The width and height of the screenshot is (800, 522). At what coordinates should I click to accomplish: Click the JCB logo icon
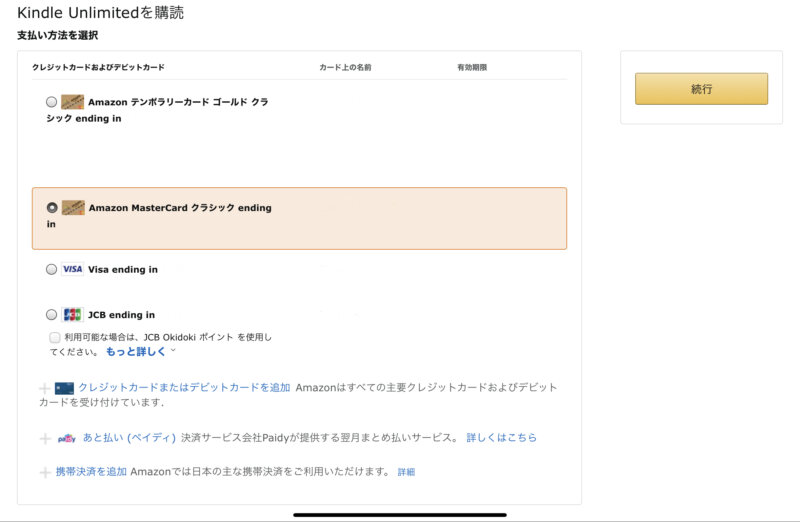pyautogui.click(x=72, y=314)
